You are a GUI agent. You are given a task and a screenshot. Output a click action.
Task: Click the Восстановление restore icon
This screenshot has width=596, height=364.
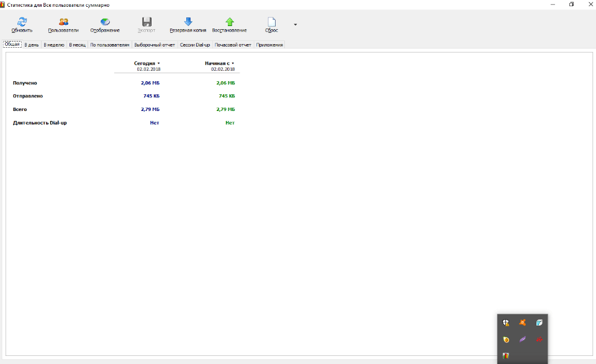point(229,22)
